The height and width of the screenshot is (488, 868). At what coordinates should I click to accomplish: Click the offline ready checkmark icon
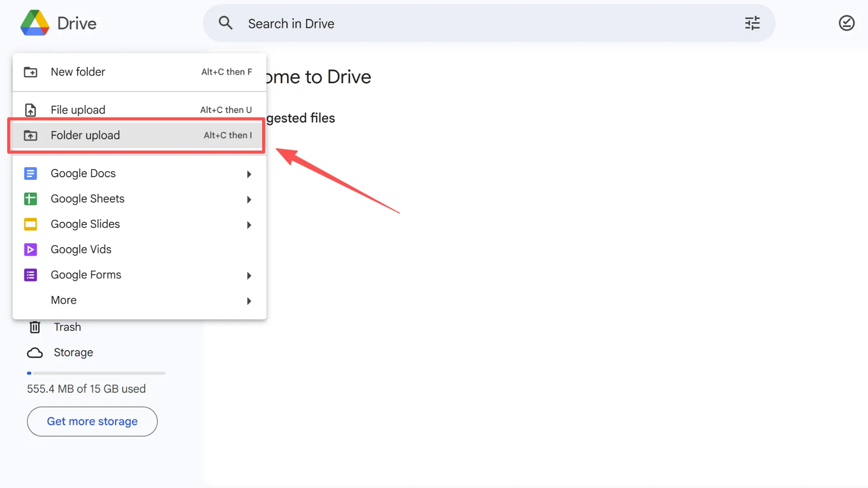coord(846,23)
